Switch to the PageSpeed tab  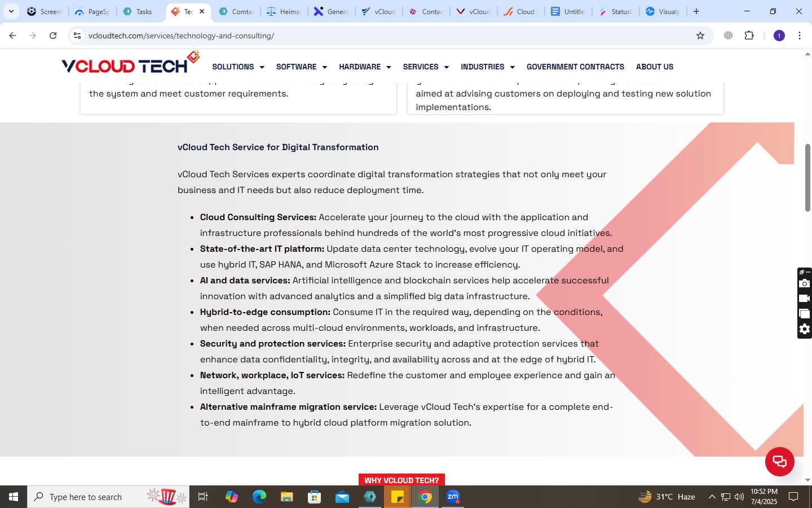(93, 11)
